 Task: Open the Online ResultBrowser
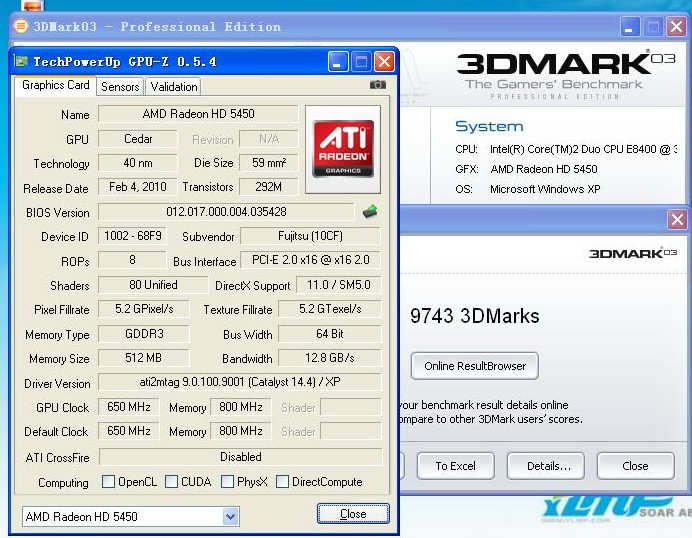pos(474,366)
